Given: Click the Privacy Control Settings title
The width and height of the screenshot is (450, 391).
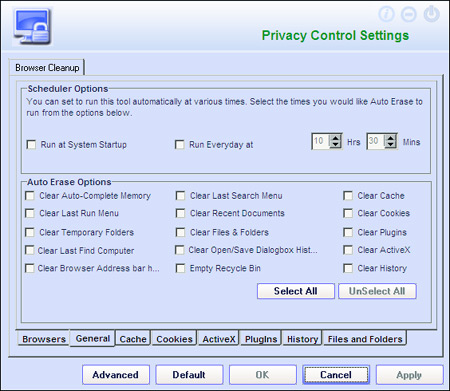Looking at the screenshot, I should click(335, 36).
